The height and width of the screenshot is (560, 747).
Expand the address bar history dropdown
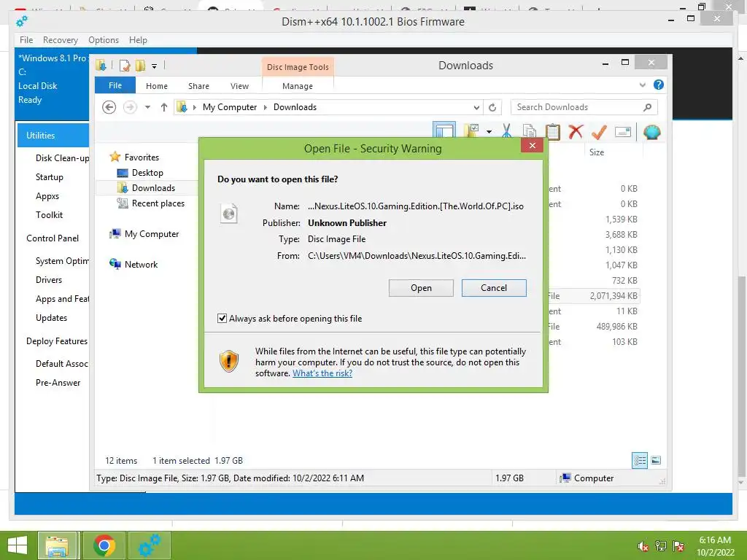[x=476, y=107]
